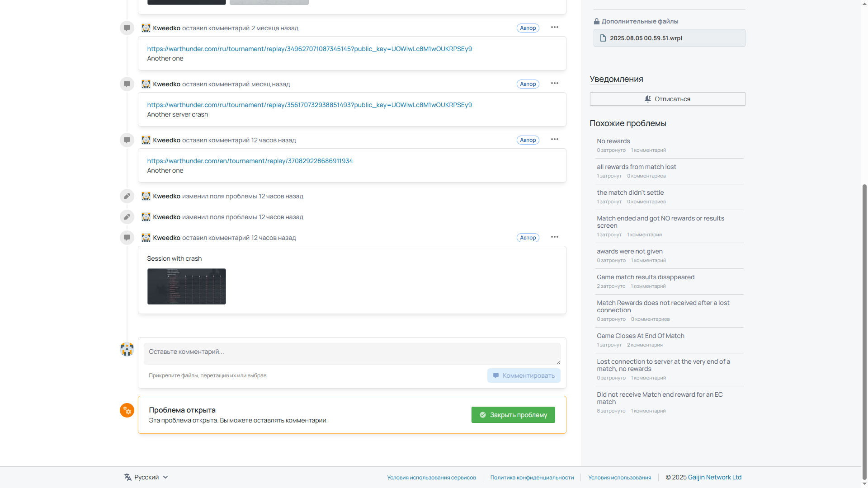The image size is (868, 488).
Task: Open the Русский language dropdown
Action: pyautogui.click(x=146, y=477)
